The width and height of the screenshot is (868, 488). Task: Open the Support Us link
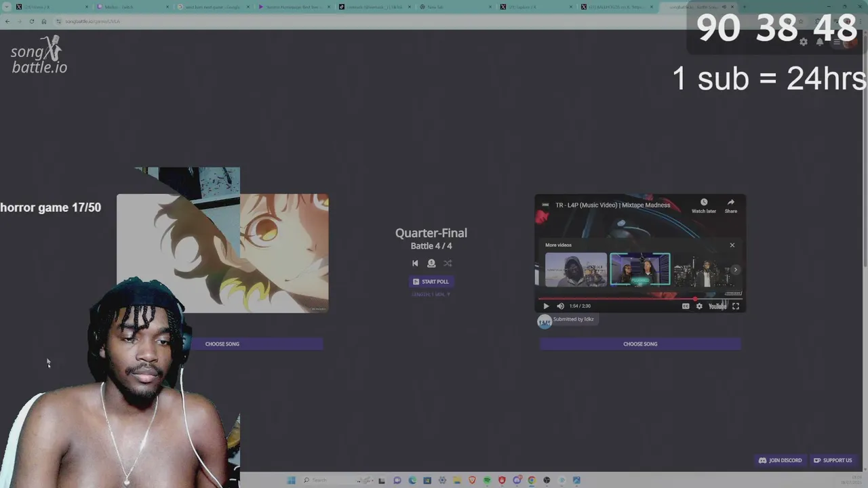click(833, 460)
